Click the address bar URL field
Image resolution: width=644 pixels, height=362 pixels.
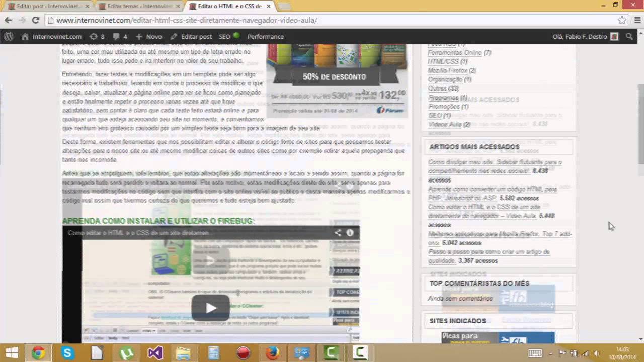tap(332, 20)
